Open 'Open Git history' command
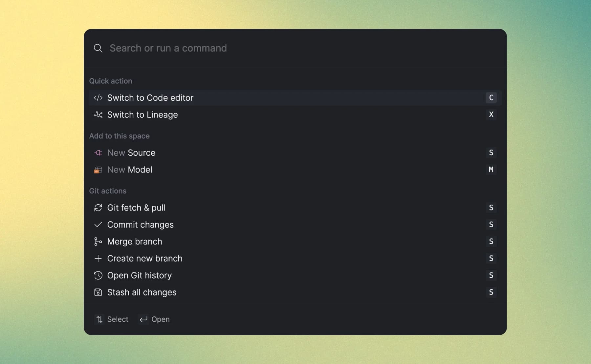 pos(295,275)
